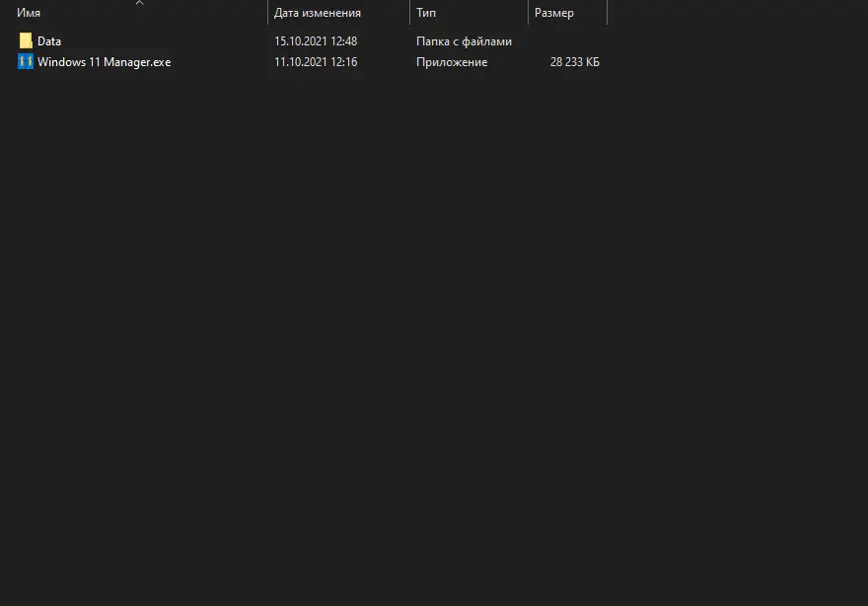This screenshot has height=606, width=868.
Task: Select the Windows 11 Manager.exe application icon
Action: [x=26, y=61]
